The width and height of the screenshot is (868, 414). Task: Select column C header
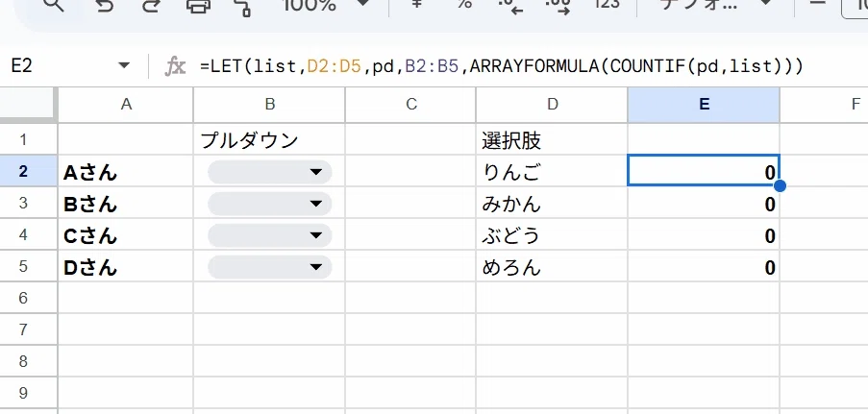pyautogui.click(x=410, y=104)
